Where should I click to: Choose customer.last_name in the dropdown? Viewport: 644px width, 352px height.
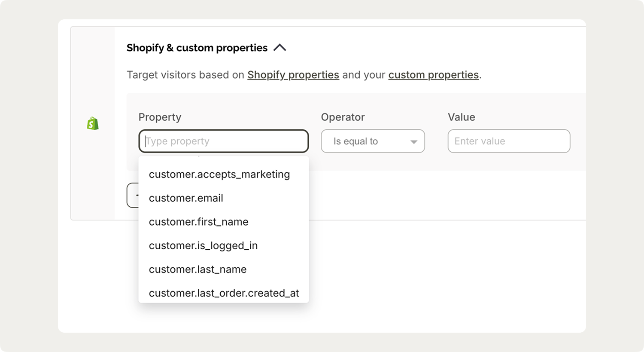click(197, 269)
